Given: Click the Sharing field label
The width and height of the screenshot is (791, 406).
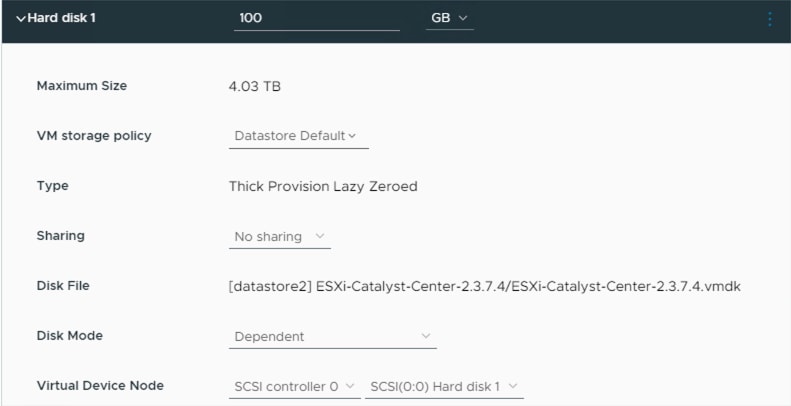Looking at the screenshot, I should click(x=61, y=236).
